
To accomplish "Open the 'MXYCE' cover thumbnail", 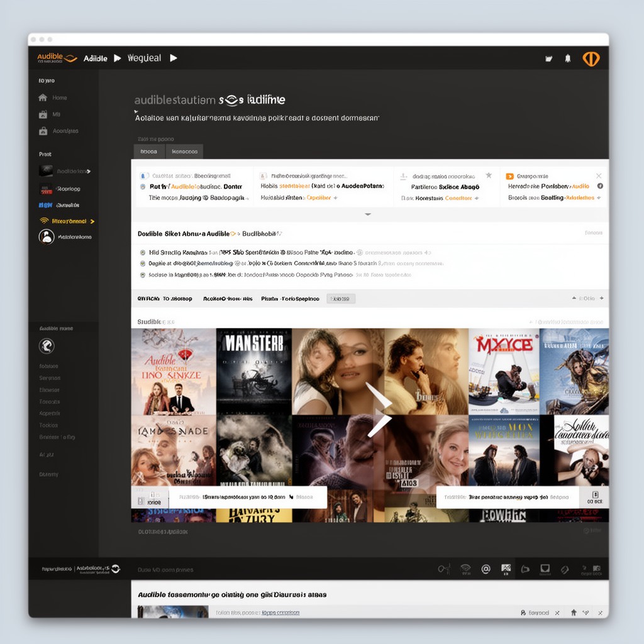I will pos(504,371).
